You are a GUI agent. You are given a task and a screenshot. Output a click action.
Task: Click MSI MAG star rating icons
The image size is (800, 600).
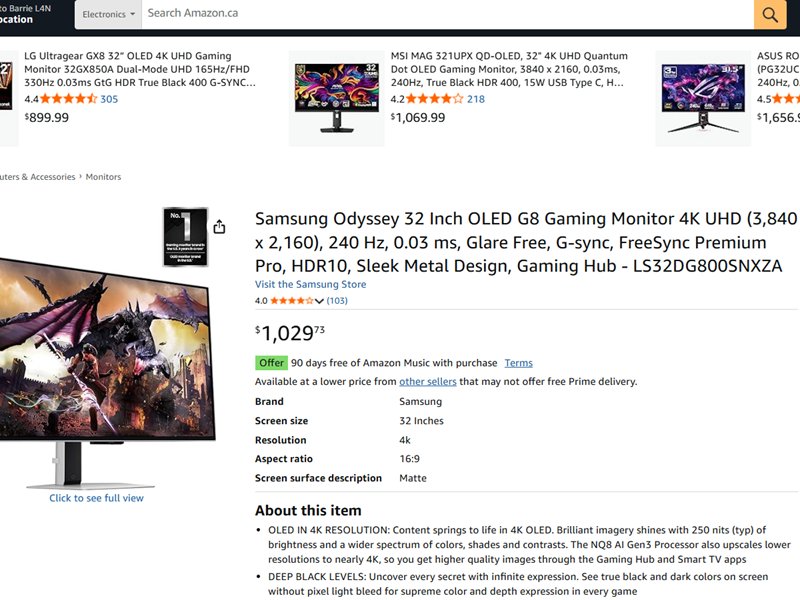tap(435, 99)
